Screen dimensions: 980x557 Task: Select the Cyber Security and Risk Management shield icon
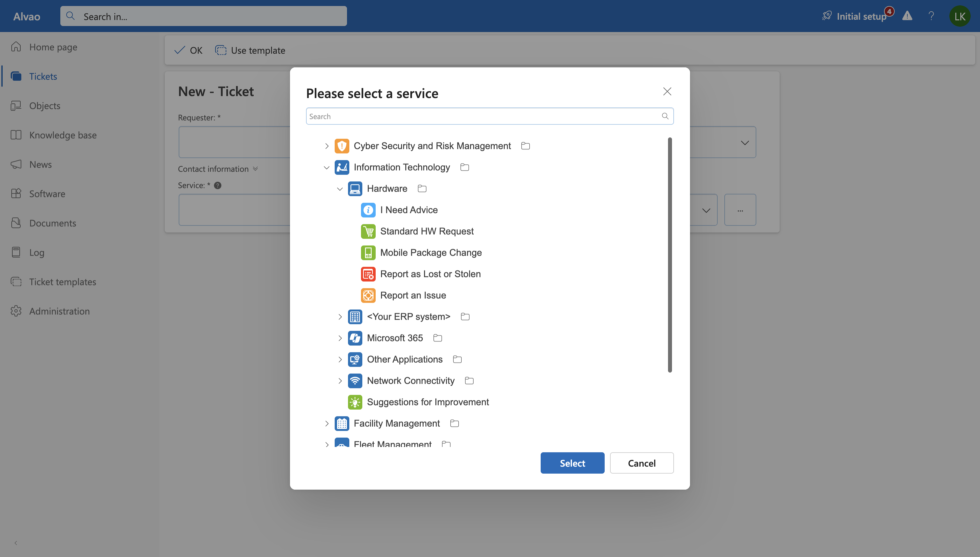coord(342,146)
